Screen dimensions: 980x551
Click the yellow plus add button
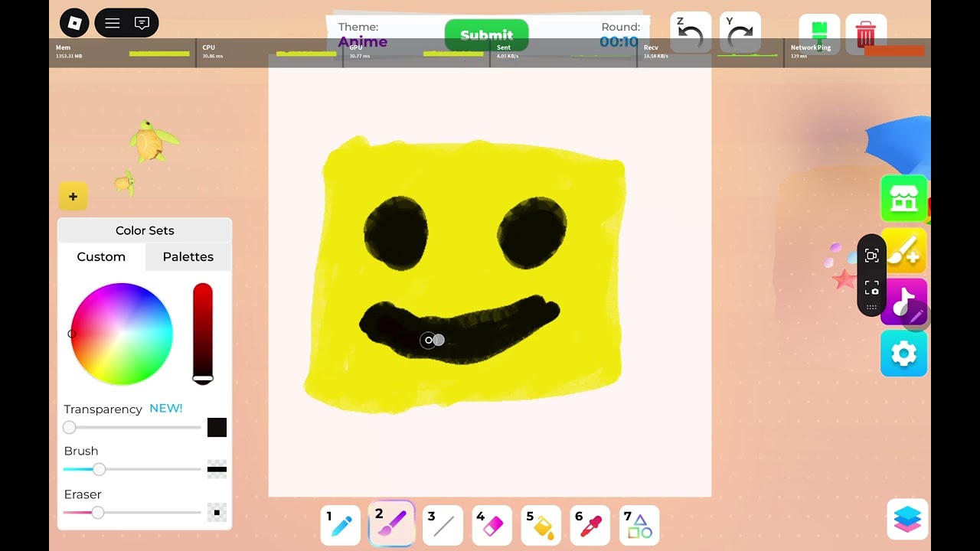tap(73, 197)
